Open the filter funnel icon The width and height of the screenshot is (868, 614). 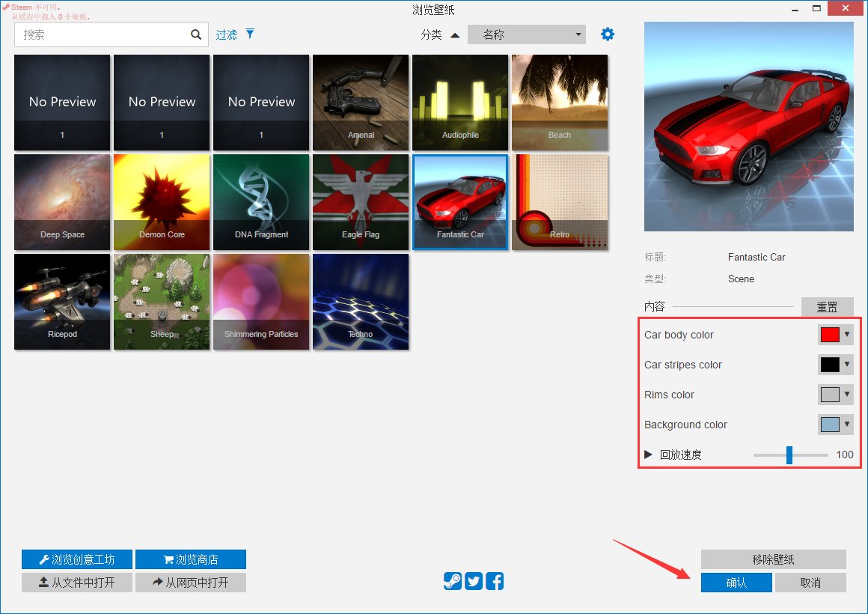(x=250, y=34)
